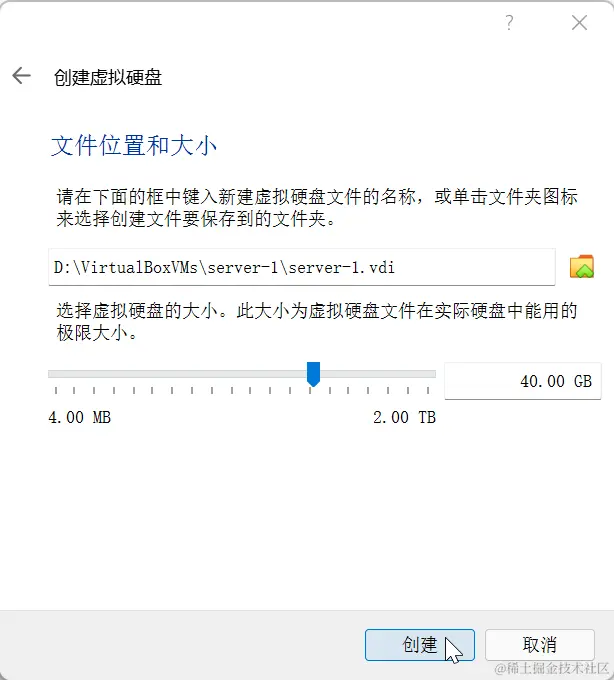Close the 创建虚拟硬盘 dialog
614x680 pixels.
(x=579, y=23)
